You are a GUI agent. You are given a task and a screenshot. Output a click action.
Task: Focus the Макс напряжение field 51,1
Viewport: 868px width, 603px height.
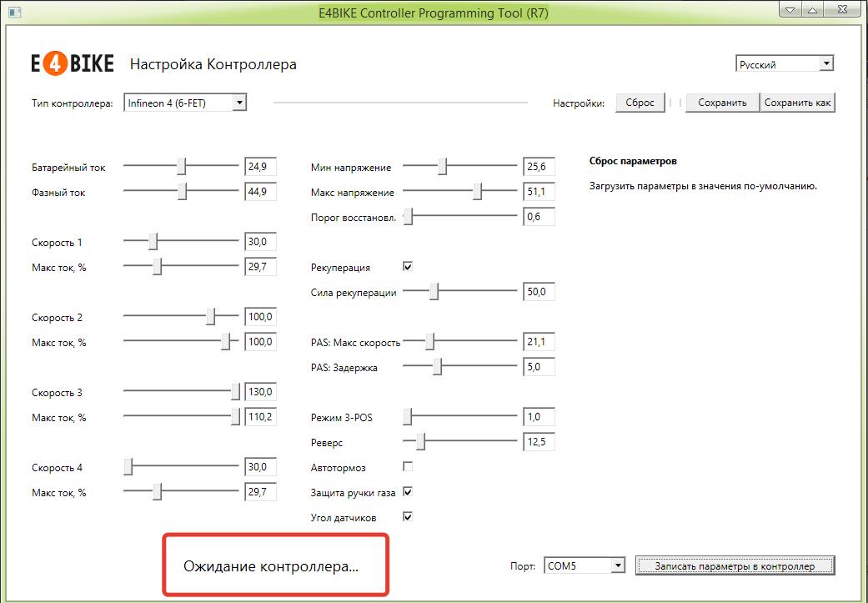pyautogui.click(x=539, y=192)
